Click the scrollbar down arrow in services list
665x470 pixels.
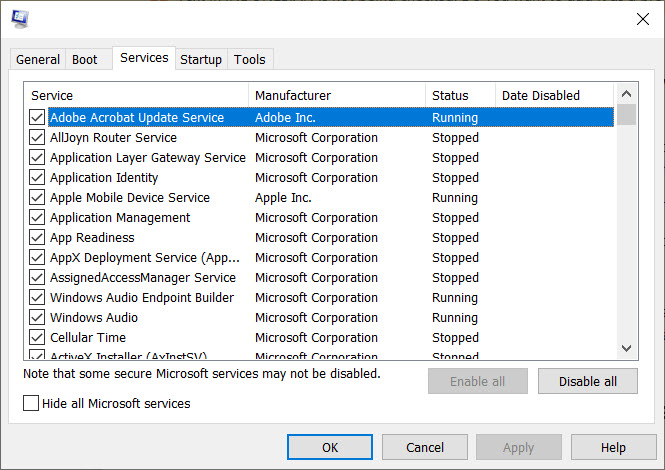point(627,348)
